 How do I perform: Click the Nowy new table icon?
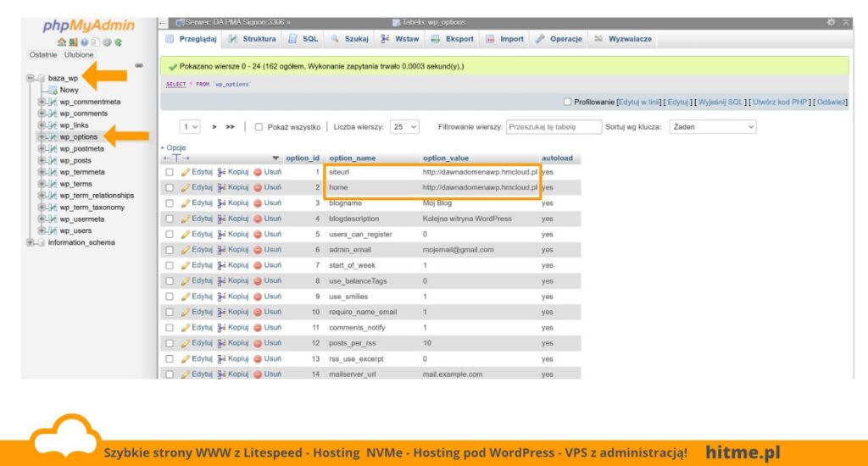click(x=53, y=90)
